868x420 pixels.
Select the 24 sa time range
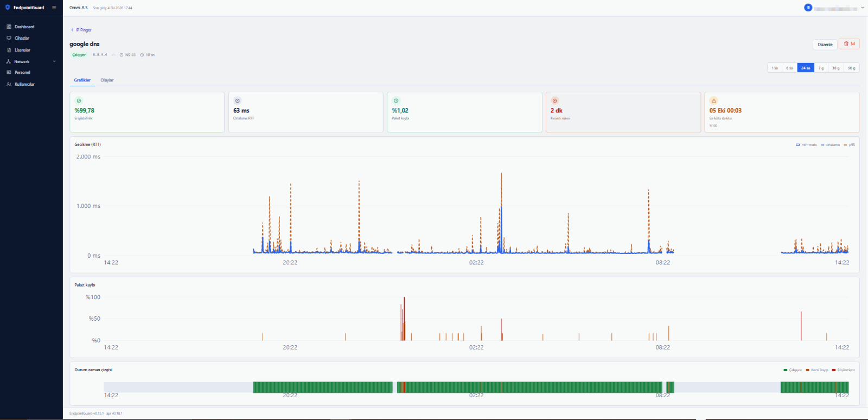(x=806, y=68)
